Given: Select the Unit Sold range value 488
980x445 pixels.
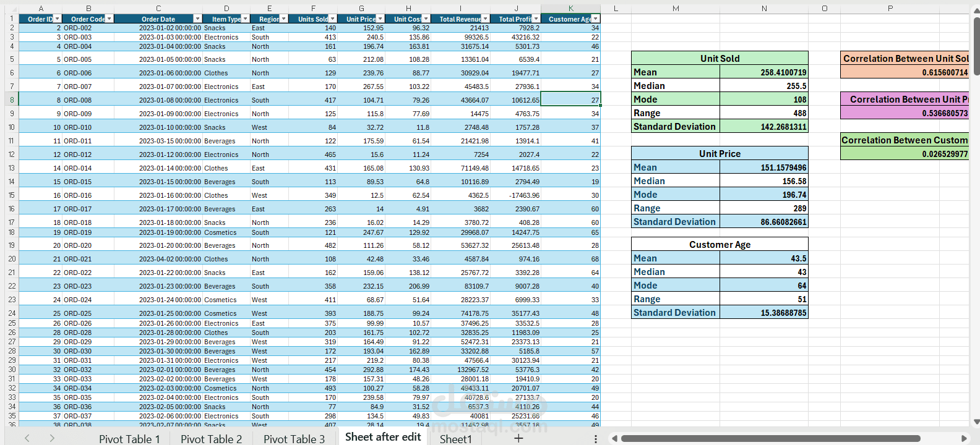Looking at the screenshot, I should pos(764,113).
